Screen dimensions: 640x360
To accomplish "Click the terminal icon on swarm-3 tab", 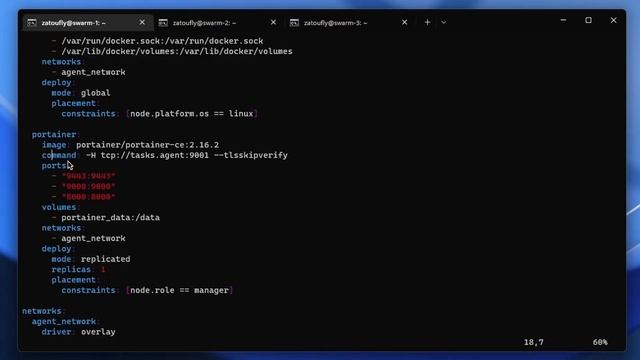I will coord(294,23).
